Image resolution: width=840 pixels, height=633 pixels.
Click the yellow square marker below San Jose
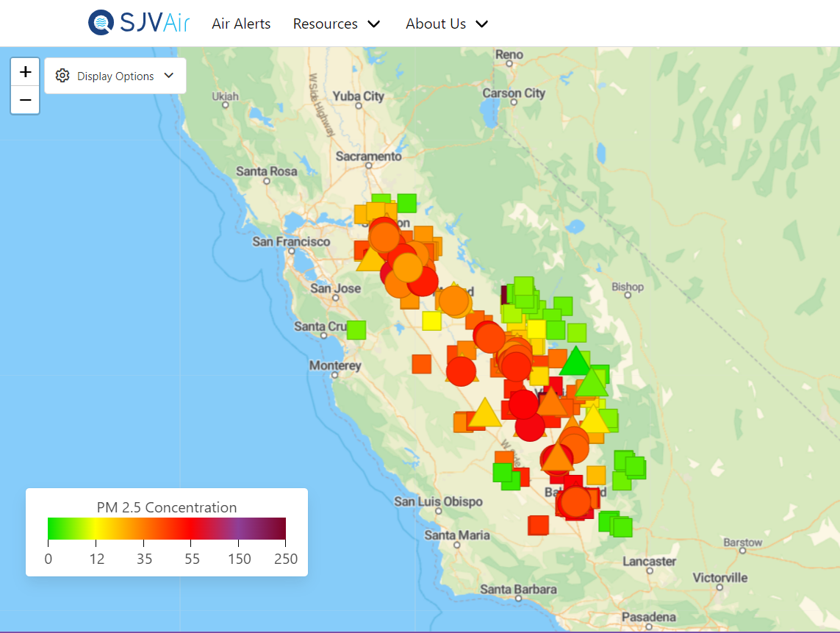tap(431, 321)
